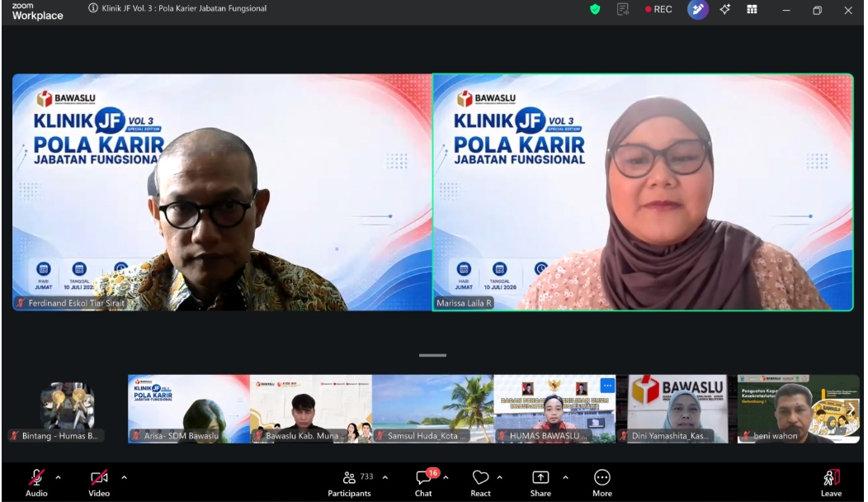Minimize the Zoom window
868x502 pixels.
786,10
